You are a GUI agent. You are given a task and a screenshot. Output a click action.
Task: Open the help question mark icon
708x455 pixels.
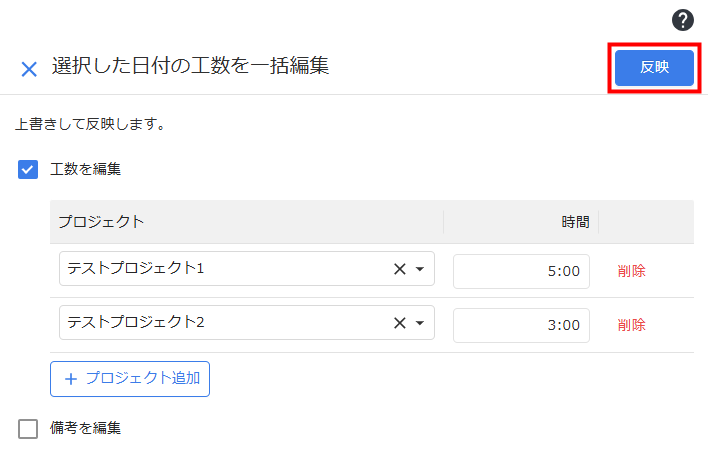[x=682, y=20]
